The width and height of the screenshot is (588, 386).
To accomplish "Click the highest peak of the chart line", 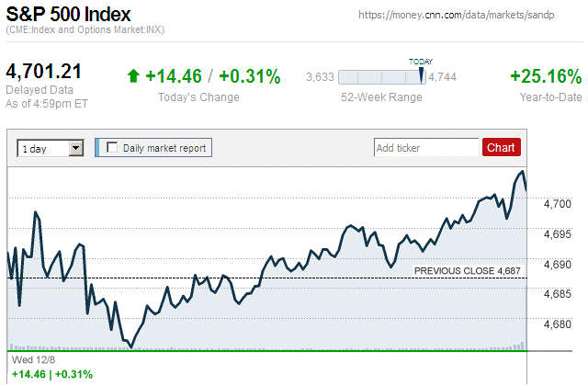I will pos(522,172).
